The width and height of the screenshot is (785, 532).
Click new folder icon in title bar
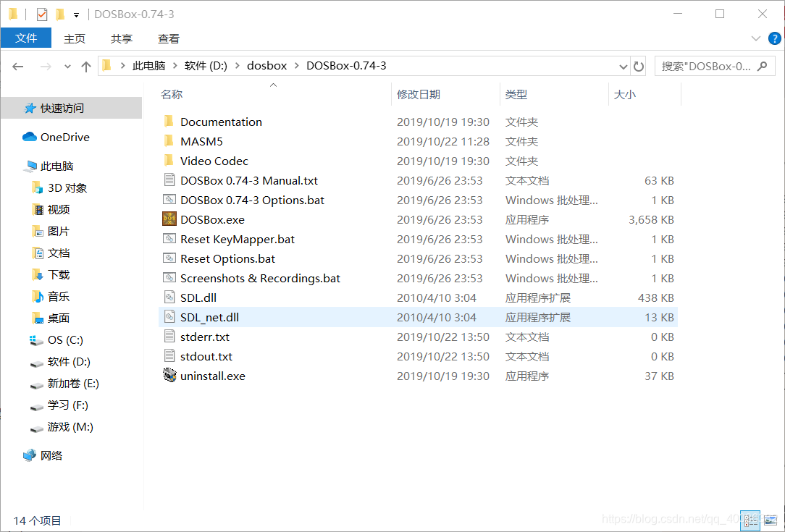[x=60, y=14]
